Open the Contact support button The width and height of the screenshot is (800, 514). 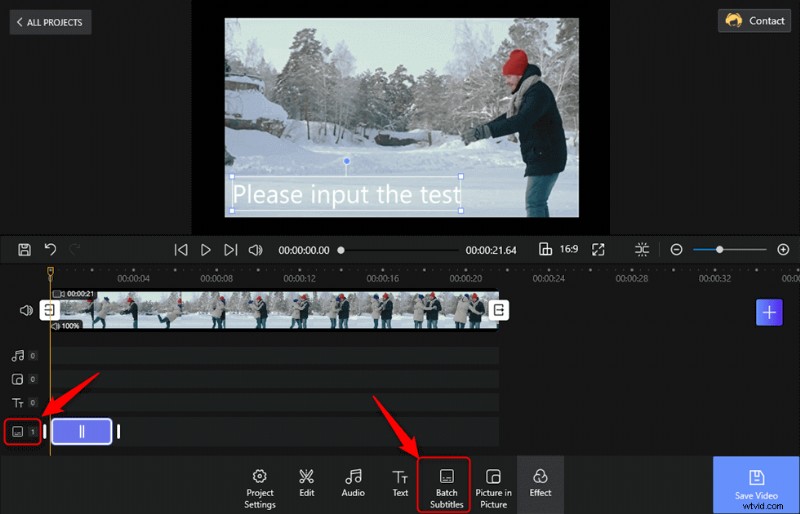click(754, 21)
